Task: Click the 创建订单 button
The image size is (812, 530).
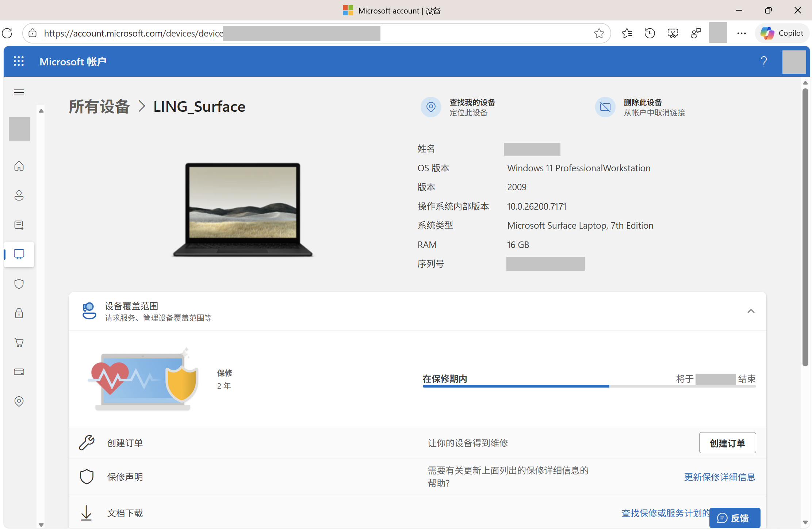Action: 727,443
